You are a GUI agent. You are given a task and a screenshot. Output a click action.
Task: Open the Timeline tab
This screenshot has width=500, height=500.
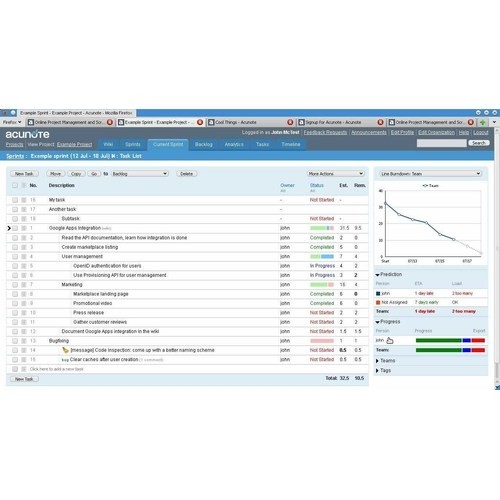pos(291,144)
